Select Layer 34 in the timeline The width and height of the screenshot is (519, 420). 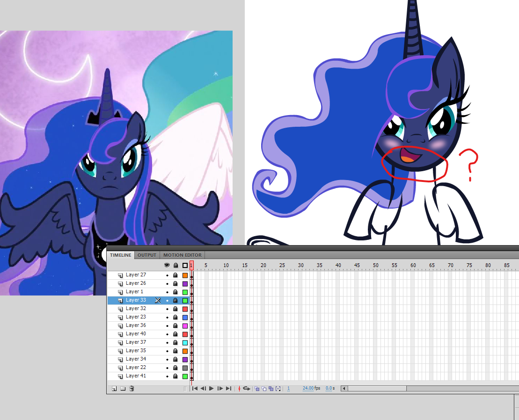tap(136, 359)
